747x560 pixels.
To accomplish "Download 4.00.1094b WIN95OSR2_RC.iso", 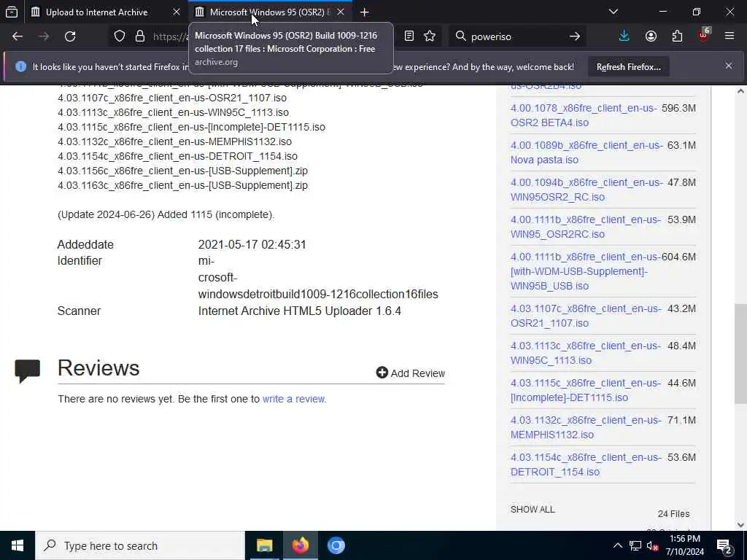I will coord(587,190).
